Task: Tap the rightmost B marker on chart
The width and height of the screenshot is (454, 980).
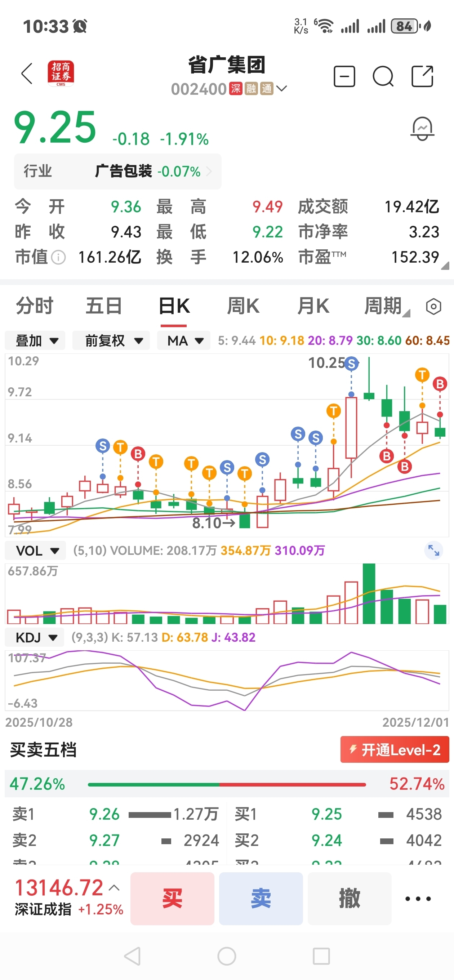Action: [440, 384]
